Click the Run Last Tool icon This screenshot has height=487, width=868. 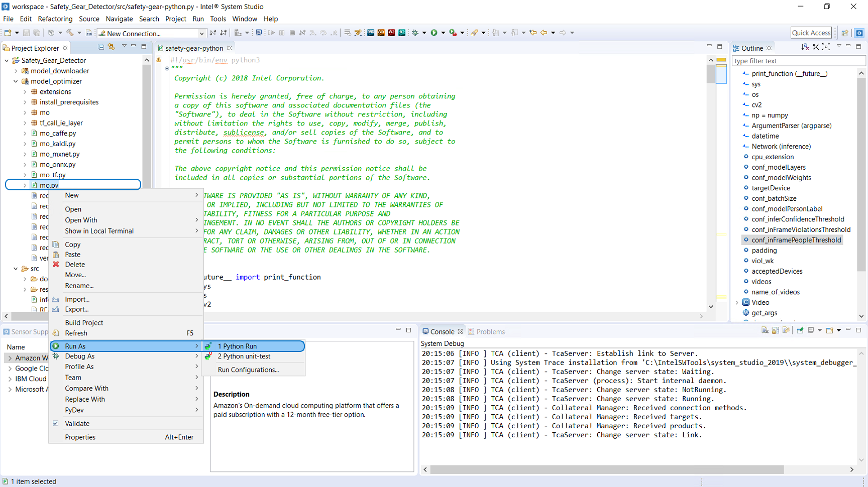453,33
